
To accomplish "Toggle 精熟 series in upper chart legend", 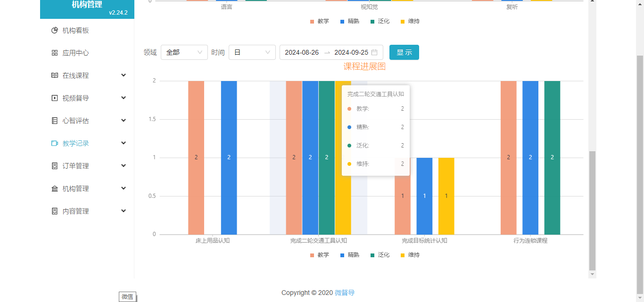I will click(349, 21).
